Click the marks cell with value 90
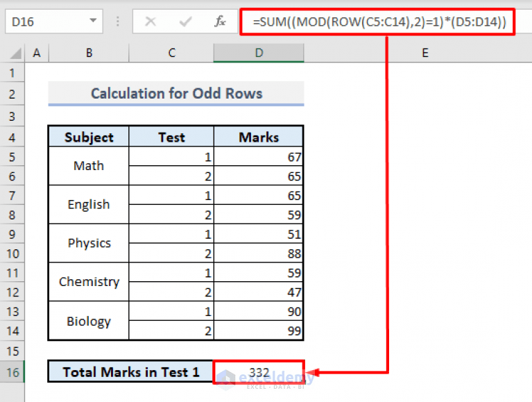Screen dimensions: 532x402 click(259, 312)
